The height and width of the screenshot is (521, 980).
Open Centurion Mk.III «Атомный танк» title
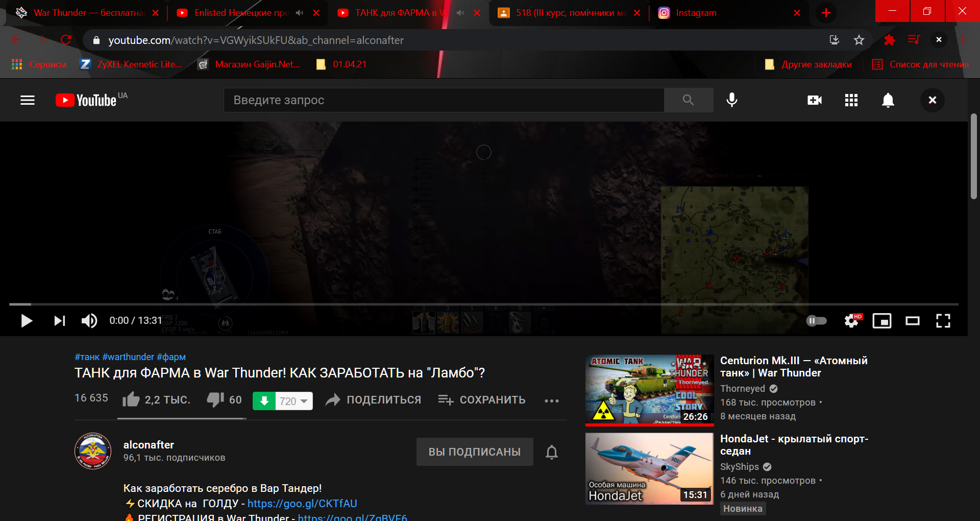[x=794, y=367]
